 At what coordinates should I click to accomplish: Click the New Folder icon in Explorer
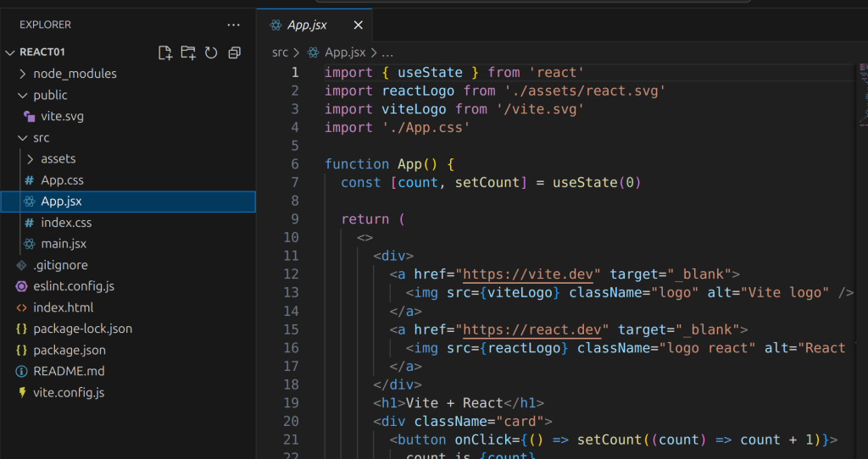tap(188, 53)
